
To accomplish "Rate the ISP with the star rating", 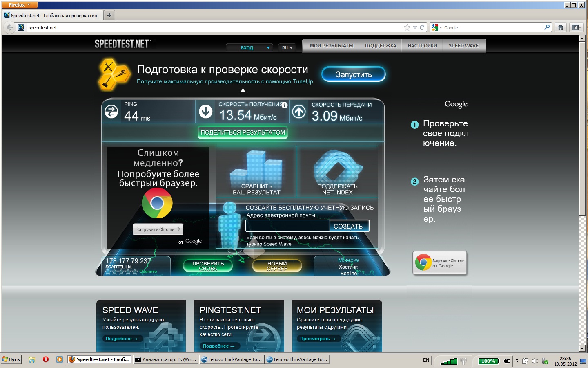I will click(121, 272).
